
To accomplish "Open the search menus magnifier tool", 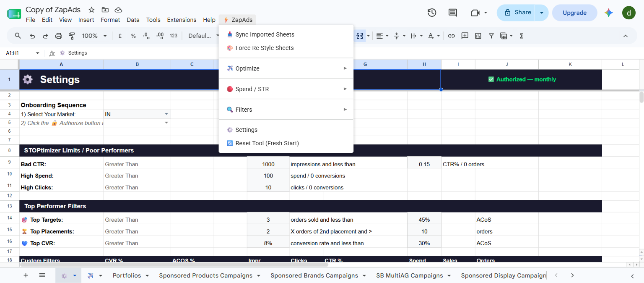I will click(18, 36).
